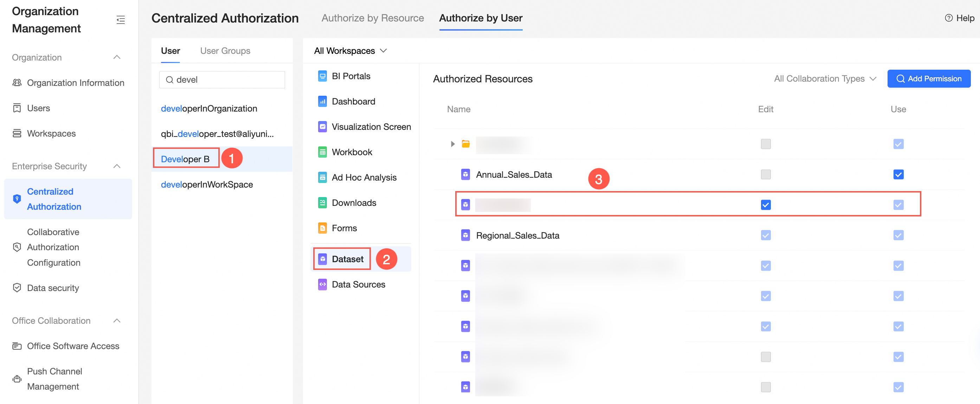Open the Data Sources connector icon
This screenshot has width=980, height=404.
pyautogui.click(x=322, y=284)
